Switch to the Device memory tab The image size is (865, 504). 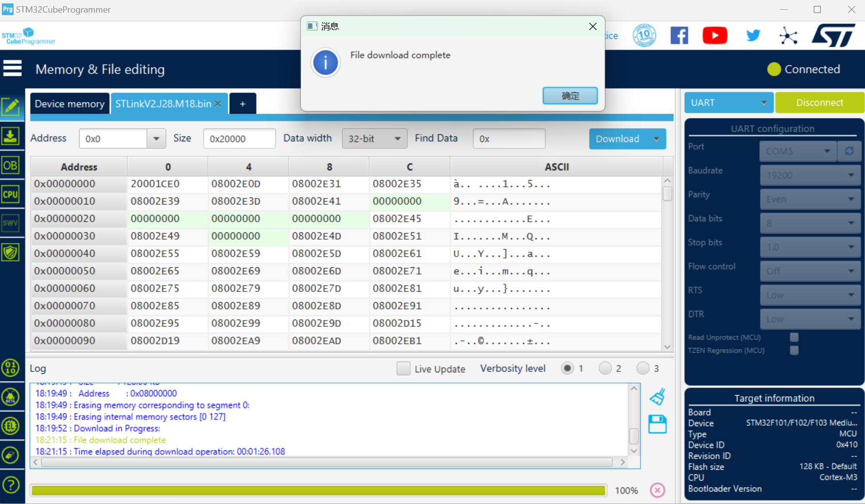70,104
